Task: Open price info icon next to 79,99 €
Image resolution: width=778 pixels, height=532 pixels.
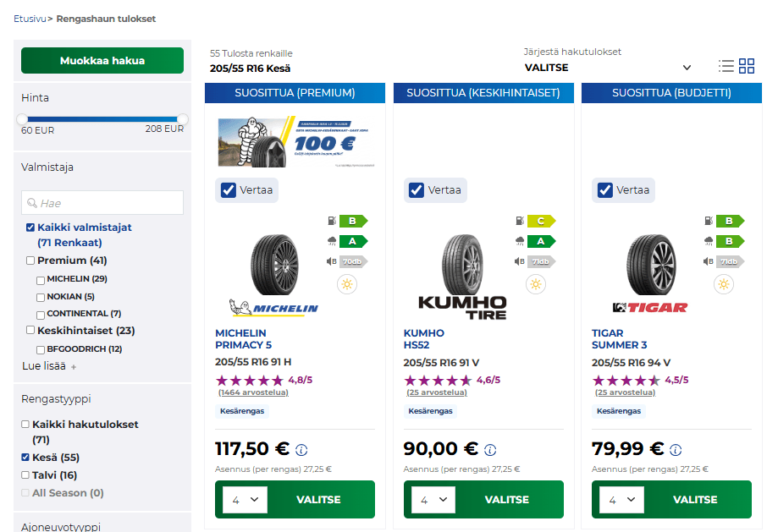Action: [676, 450]
